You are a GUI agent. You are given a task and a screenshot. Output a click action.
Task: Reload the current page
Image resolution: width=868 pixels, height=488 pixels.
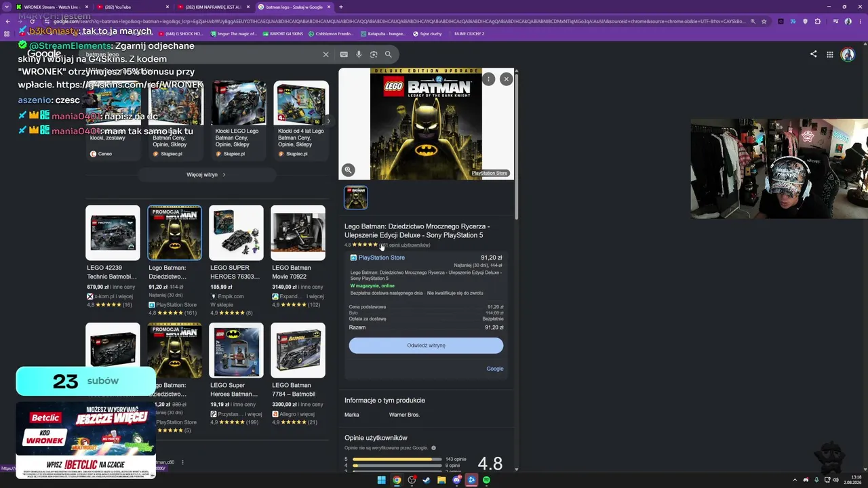32,22
